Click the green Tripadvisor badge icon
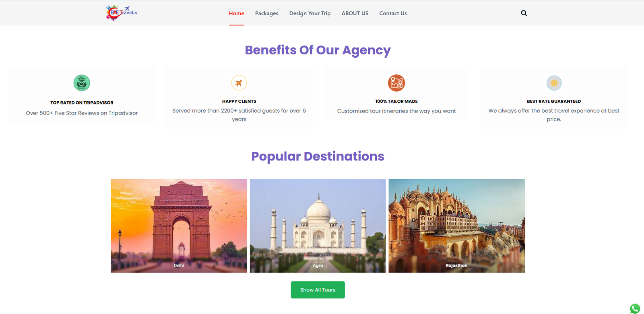644x314 pixels. (x=82, y=83)
